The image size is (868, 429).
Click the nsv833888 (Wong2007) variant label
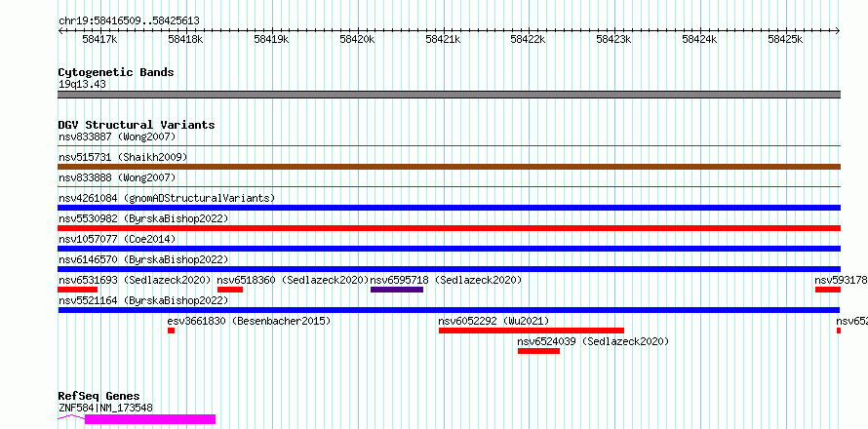pos(117,177)
